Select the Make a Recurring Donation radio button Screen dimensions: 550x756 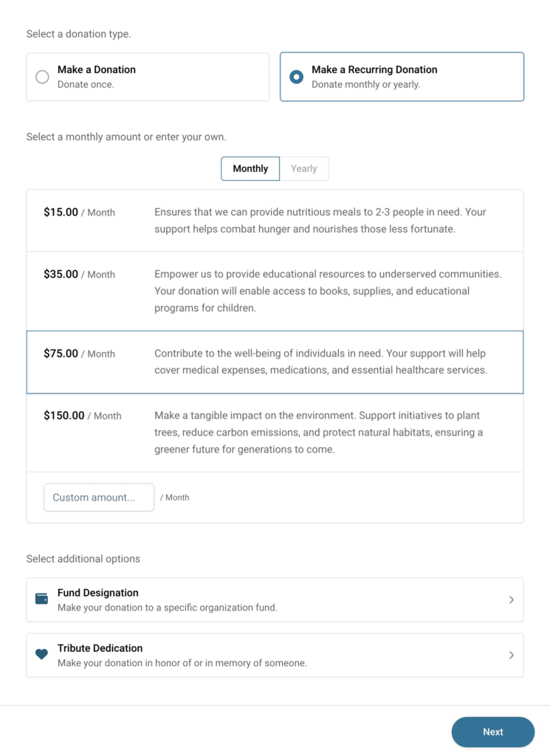point(298,76)
